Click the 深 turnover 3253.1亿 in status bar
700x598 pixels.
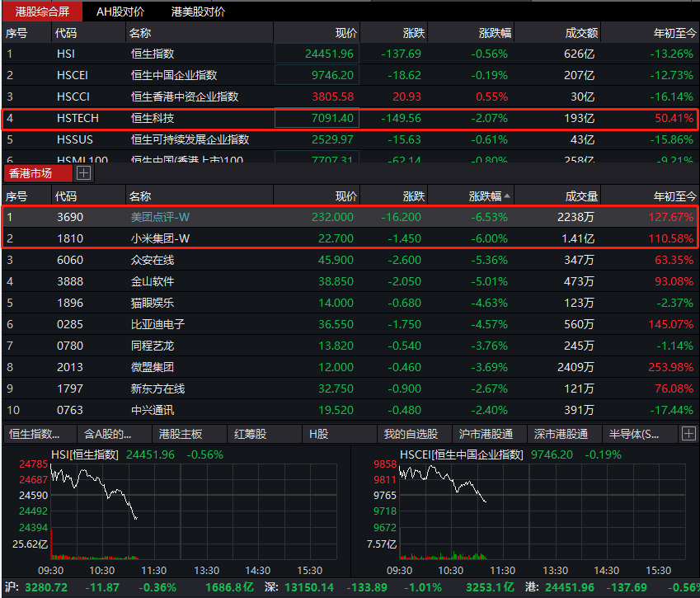[x=491, y=587]
